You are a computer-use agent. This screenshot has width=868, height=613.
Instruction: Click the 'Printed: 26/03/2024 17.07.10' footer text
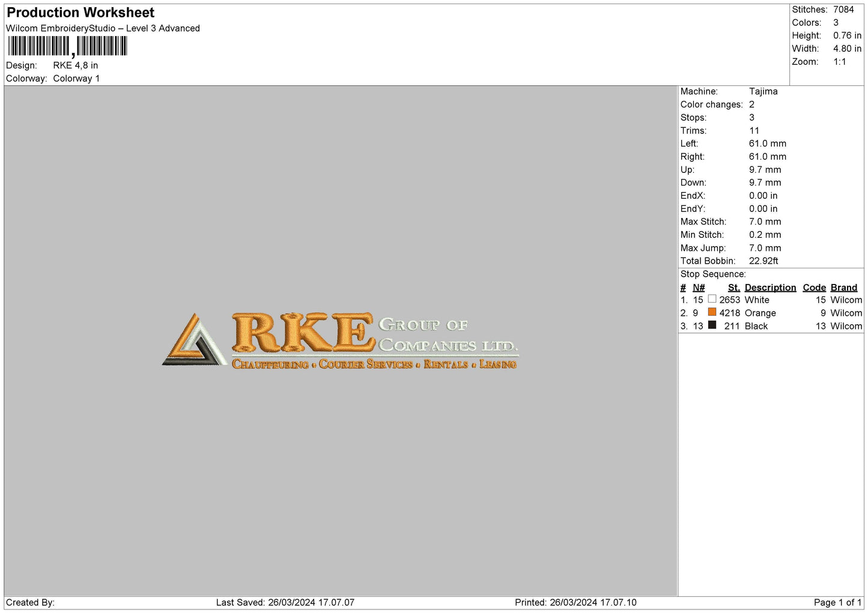[x=575, y=603]
